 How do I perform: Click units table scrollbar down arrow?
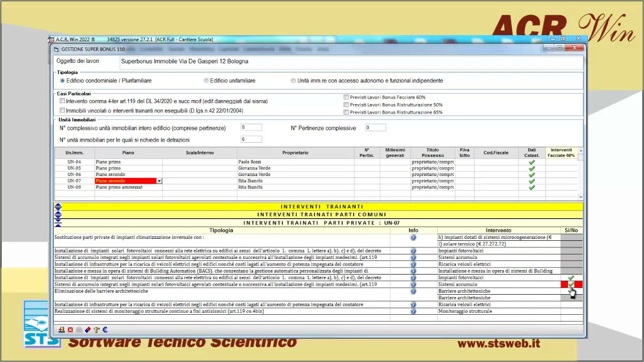(581, 197)
